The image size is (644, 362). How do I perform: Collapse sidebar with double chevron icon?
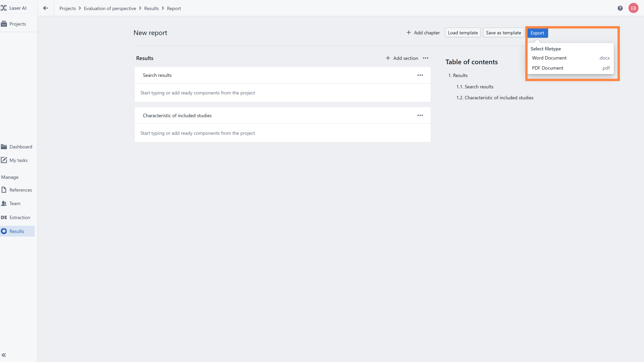click(4, 355)
